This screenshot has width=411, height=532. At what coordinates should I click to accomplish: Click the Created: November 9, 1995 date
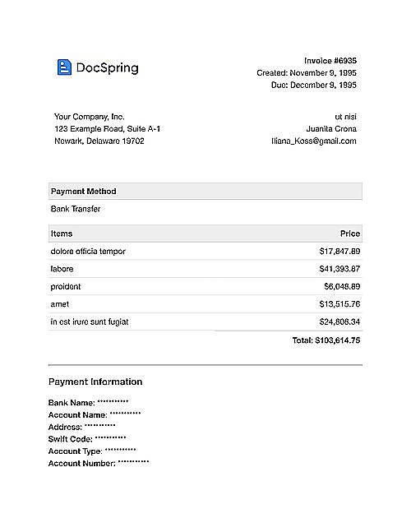pyautogui.click(x=307, y=73)
